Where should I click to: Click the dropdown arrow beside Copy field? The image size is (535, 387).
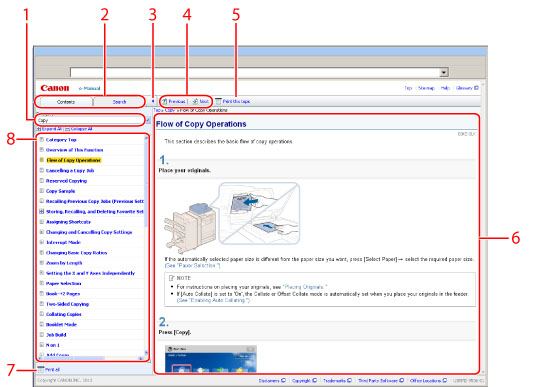(148, 120)
